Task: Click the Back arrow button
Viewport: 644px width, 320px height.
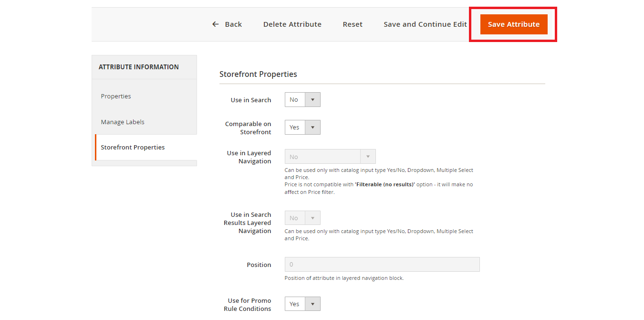Action: (x=227, y=24)
